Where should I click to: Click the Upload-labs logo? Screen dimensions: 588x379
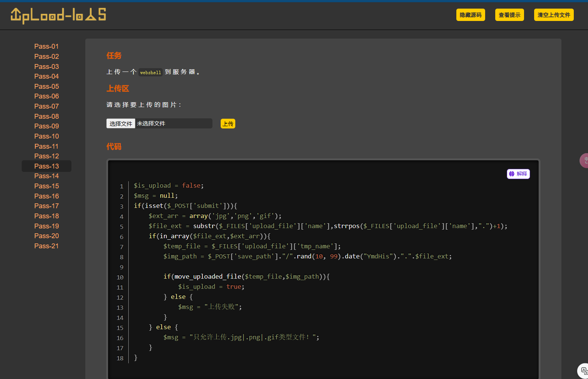pos(58,15)
